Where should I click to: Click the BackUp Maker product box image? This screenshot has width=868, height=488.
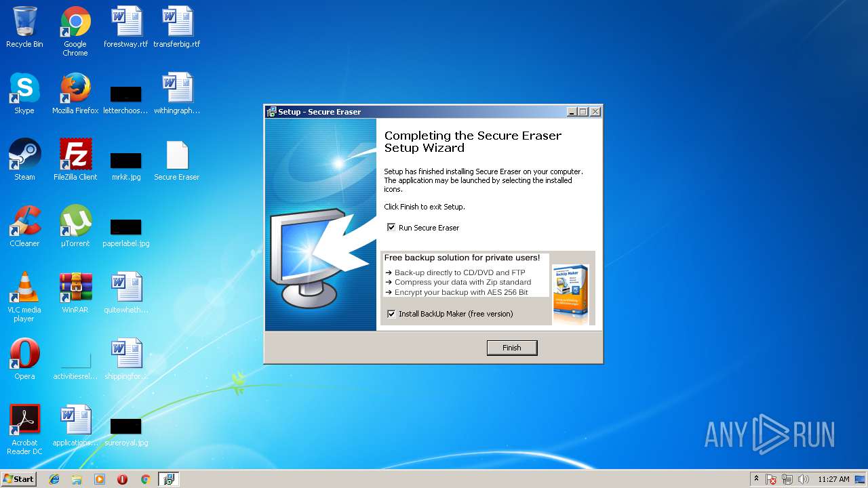[x=570, y=293]
